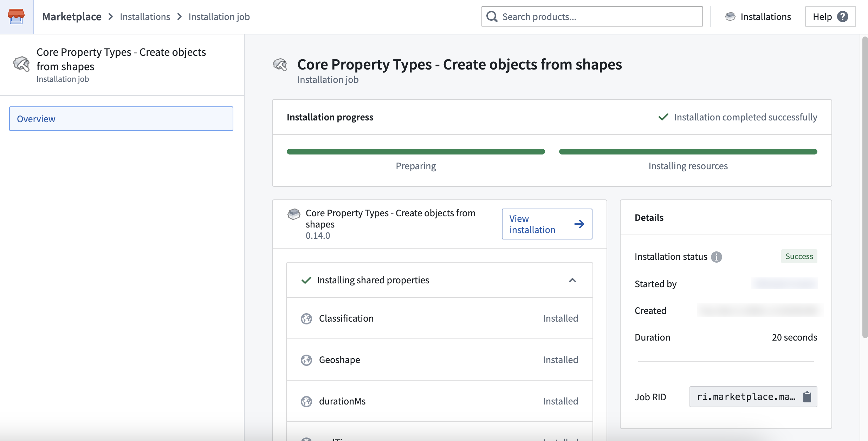The height and width of the screenshot is (441, 868).
Task: Click the copy icon next to the Job RID
Action: [807, 396]
